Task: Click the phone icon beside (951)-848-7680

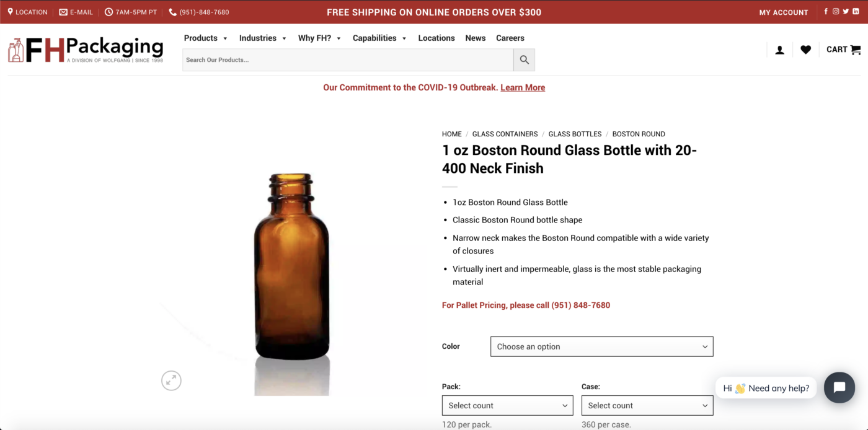Action: pos(173,12)
